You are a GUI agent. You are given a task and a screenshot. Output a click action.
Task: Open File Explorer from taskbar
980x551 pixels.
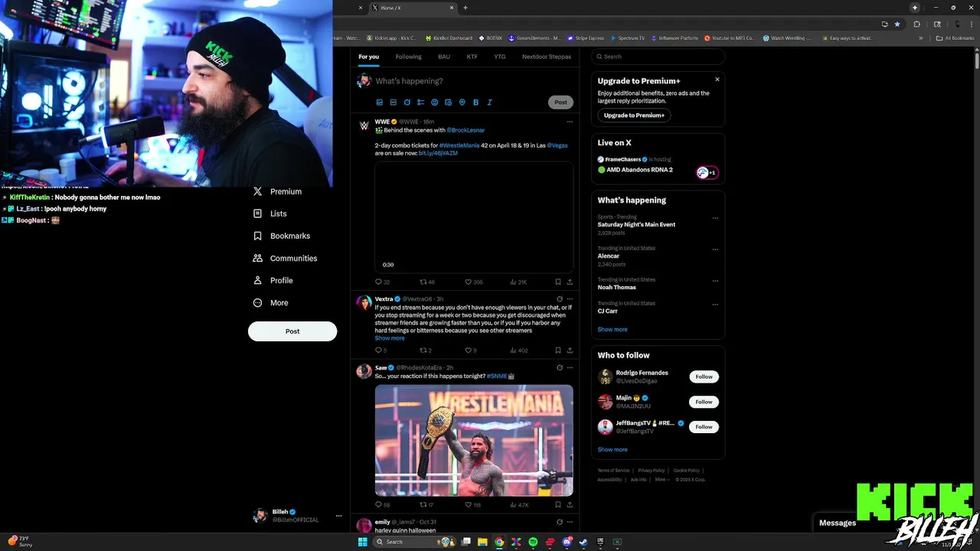pos(482,542)
